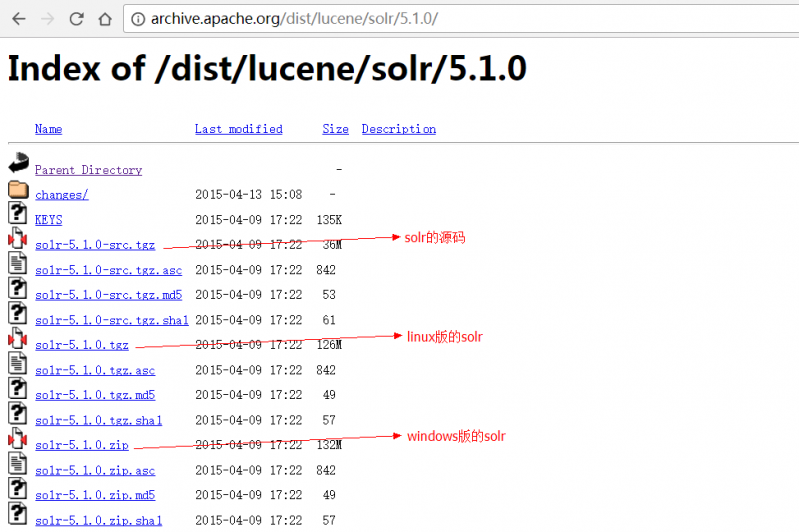Click the unknown-file icon beside solr-5.1.0-src.tgz.md5
This screenshot has width=799, height=532.
pos(18,288)
